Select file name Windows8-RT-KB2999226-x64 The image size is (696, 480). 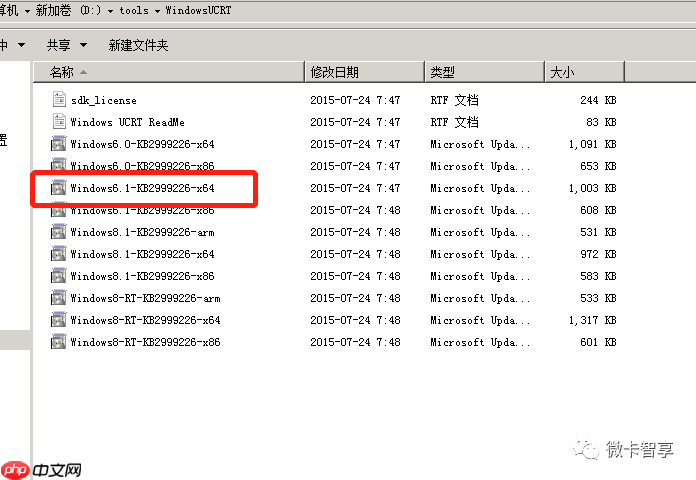pos(145,320)
